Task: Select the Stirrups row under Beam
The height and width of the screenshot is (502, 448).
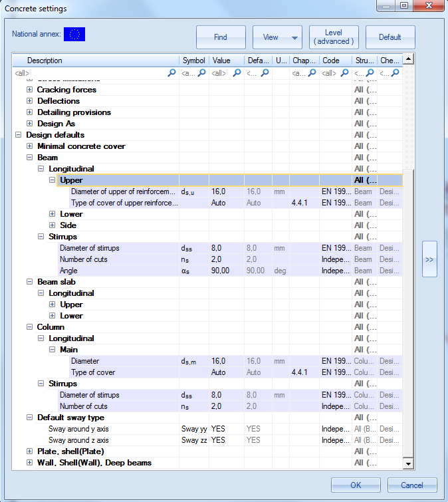Action: click(224, 237)
